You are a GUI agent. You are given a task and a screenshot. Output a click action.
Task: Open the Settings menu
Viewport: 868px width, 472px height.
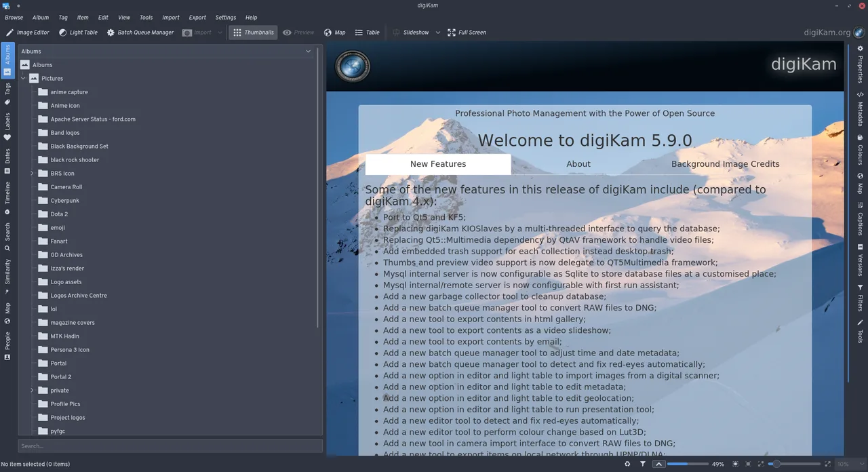click(x=226, y=18)
